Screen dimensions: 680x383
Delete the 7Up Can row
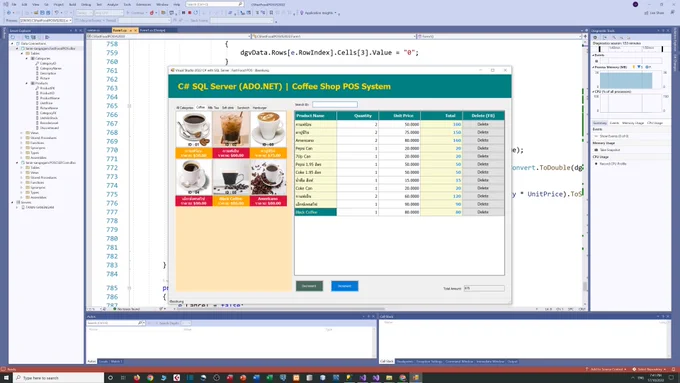[483, 156]
